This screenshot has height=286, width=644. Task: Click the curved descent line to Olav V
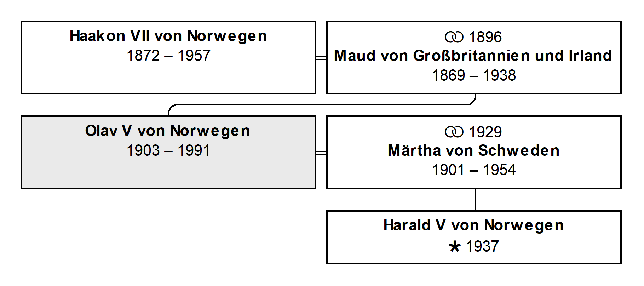point(322,105)
